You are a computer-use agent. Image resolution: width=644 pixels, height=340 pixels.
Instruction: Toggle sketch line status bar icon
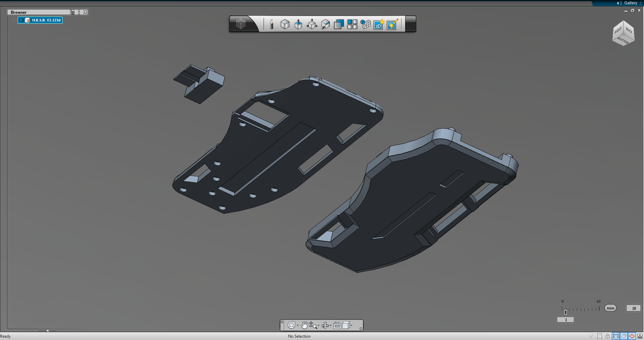click(591, 336)
